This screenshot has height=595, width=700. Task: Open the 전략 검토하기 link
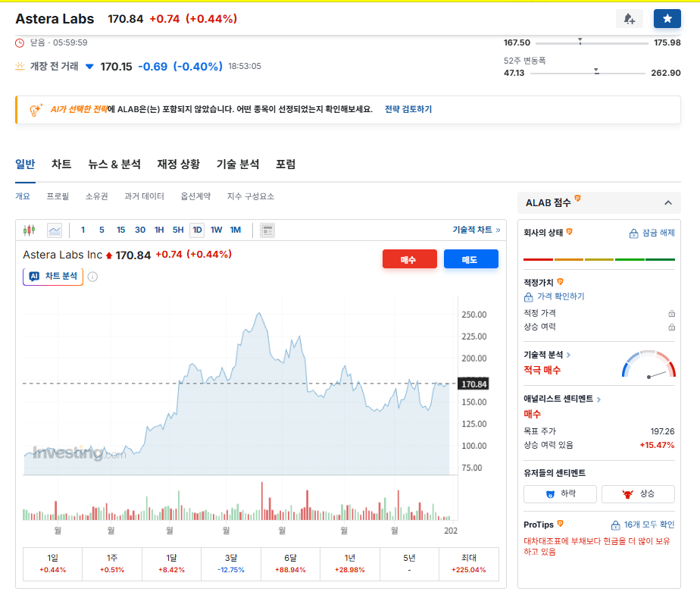tap(408, 109)
